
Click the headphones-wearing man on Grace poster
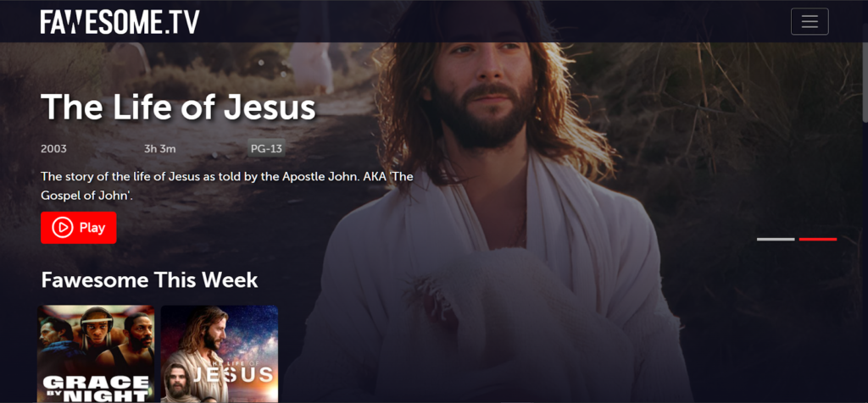[x=97, y=332]
